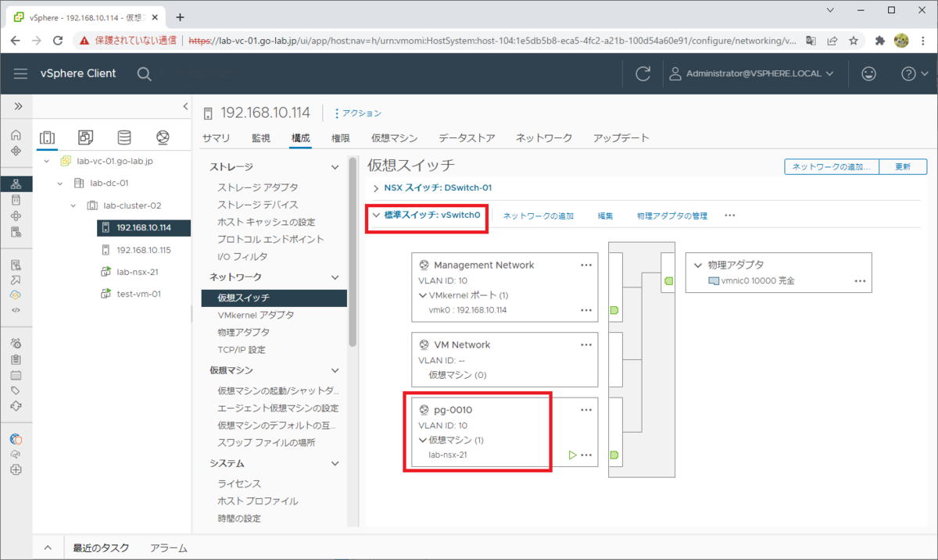Screen dimensions: 938x560
Task: Collapse the inventory navigator panel arrow
Action: [185, 106]
